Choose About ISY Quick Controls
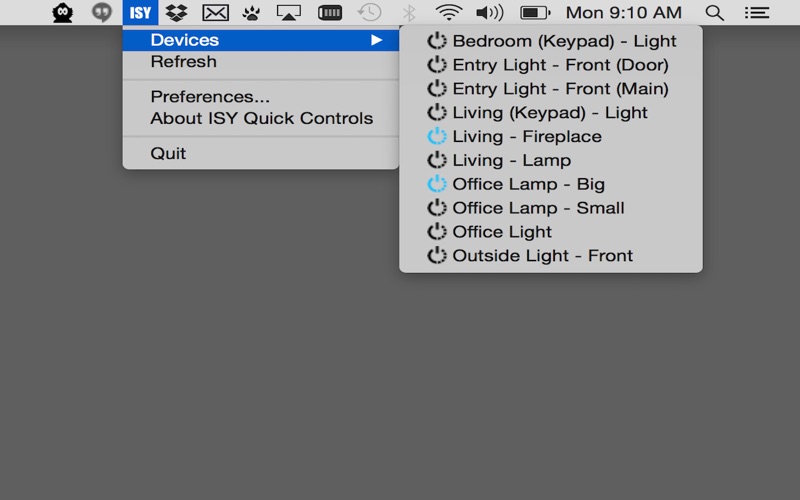Image resolution: width=800 pixels, height=500 pixels. (261, 118)
